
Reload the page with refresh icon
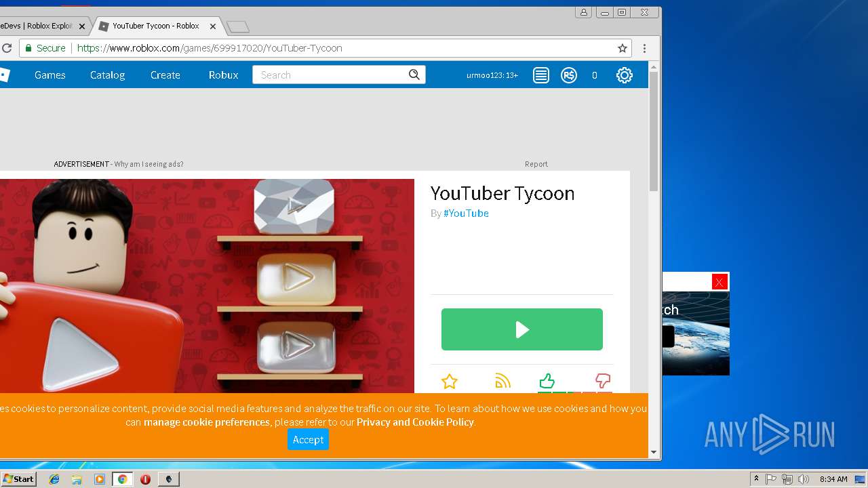6,48
